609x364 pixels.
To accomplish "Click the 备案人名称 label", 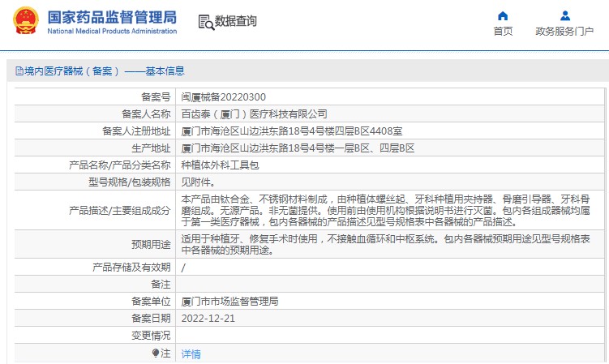I will [146, 114].
